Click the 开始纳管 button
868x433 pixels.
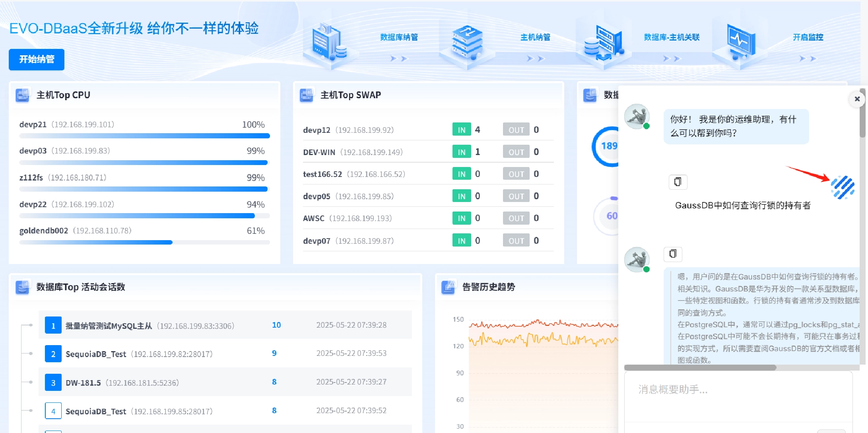[x=37, y=60]
